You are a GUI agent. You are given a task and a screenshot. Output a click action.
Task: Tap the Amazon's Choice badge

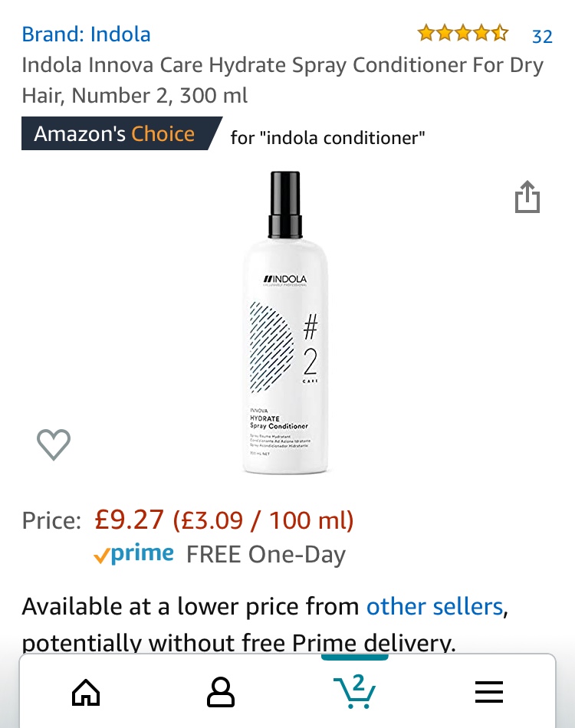(x=119, y=135)
